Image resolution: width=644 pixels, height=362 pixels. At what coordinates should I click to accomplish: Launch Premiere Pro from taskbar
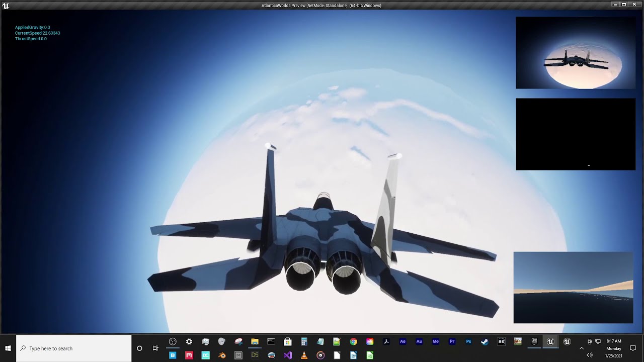(x=452, y=341)
